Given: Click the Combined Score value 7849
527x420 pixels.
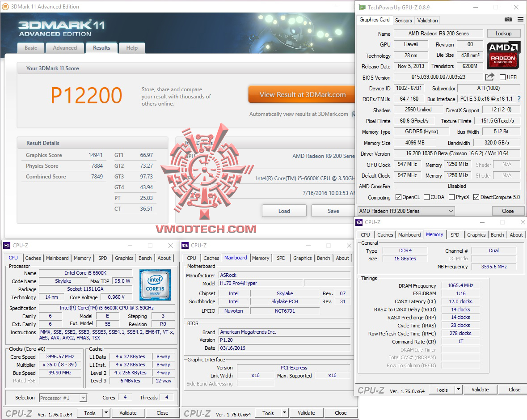Looking at the screenshot, I should click(97, 177).
